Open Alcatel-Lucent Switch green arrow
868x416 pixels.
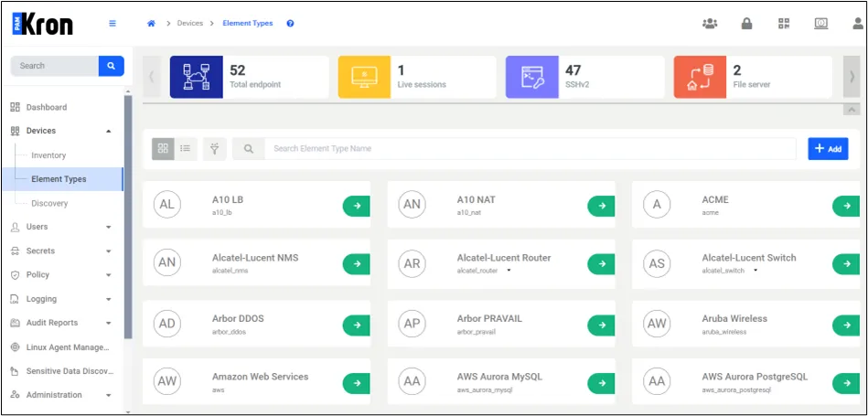pyautogui.click(x=846, y=264)
